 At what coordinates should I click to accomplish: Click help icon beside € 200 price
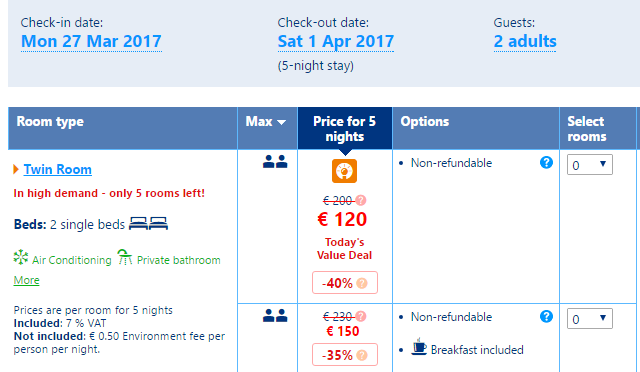point(361,200)
